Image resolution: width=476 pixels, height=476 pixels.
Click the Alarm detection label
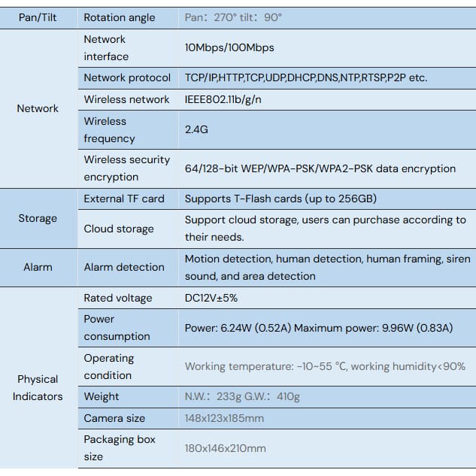(x=124, y=267)
